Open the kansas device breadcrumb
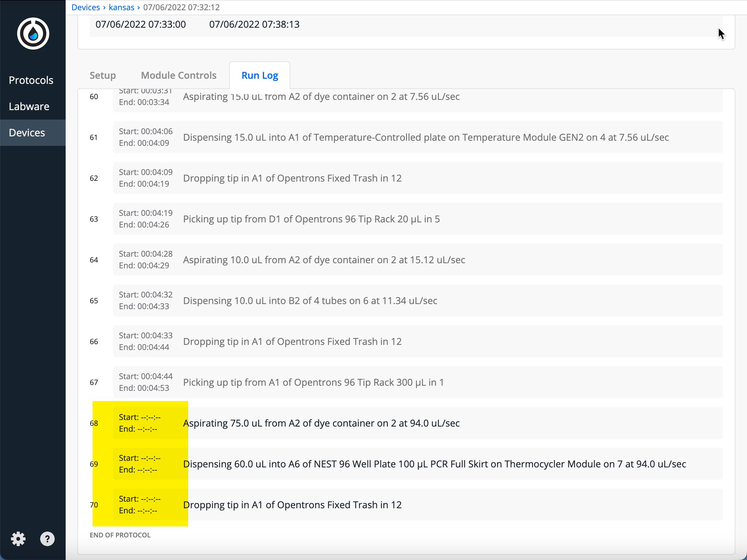Image resolution: width=747 pixels, height=560 pixels. point(122,7)
